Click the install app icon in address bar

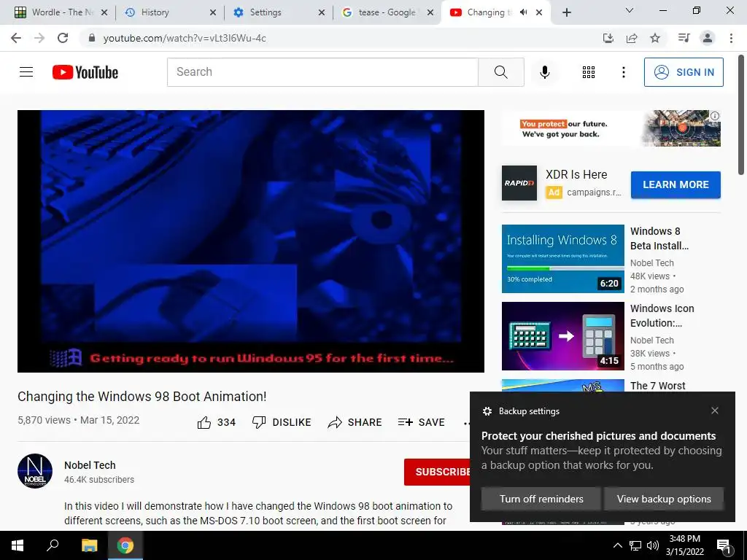(x=608, y=38)
